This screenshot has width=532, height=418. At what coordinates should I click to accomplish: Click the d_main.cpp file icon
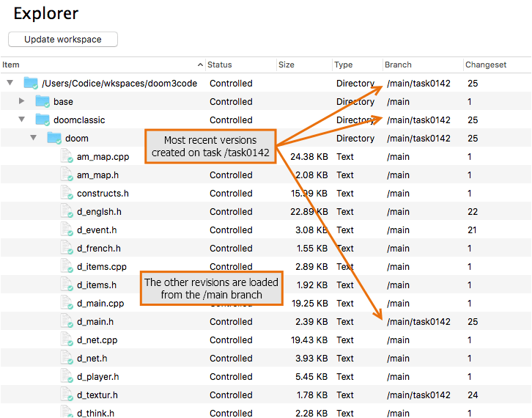pyautogui.click(x=67, y=303)
